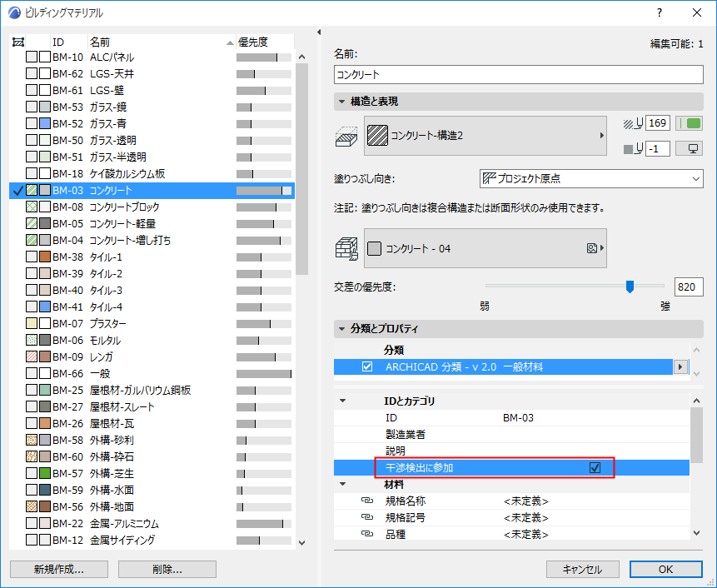This screenshot has width=717, height=588.
Task: Click the 名前 text field containing コンクリート
Action: [x=519, y=74]
